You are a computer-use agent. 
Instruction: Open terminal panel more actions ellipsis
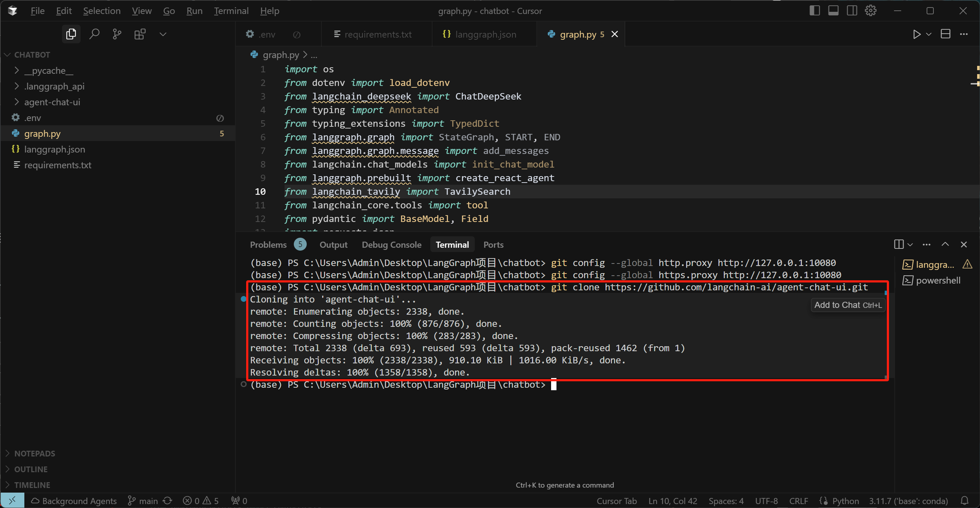(926, 244)
